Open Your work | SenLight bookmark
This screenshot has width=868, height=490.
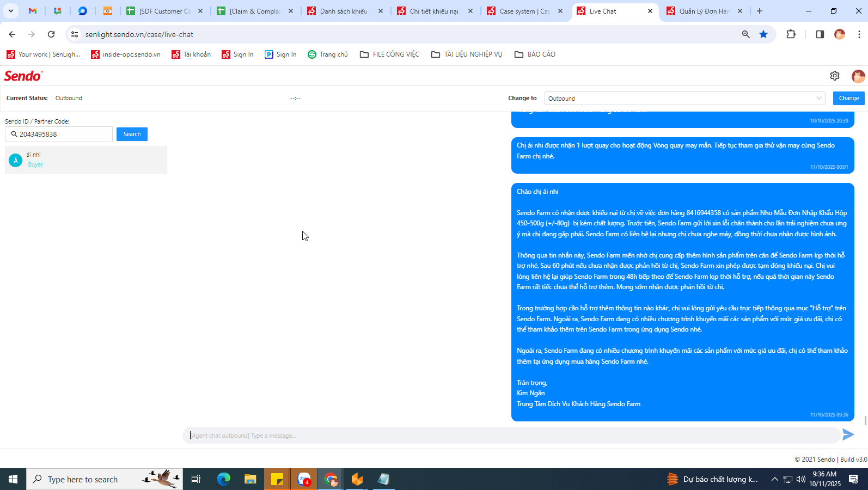click(43, 54)
